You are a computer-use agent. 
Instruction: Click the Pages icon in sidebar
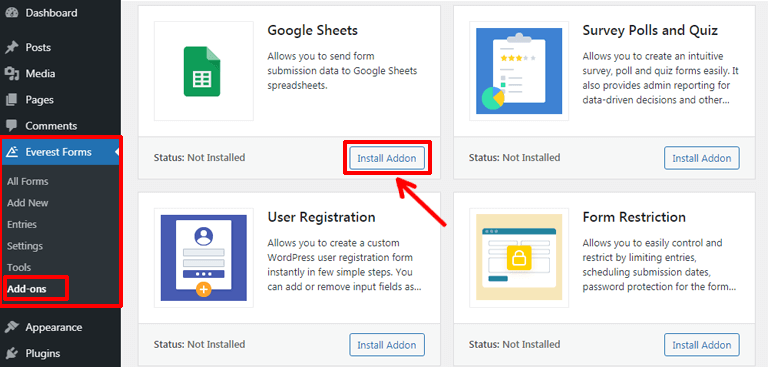point(12,99)
